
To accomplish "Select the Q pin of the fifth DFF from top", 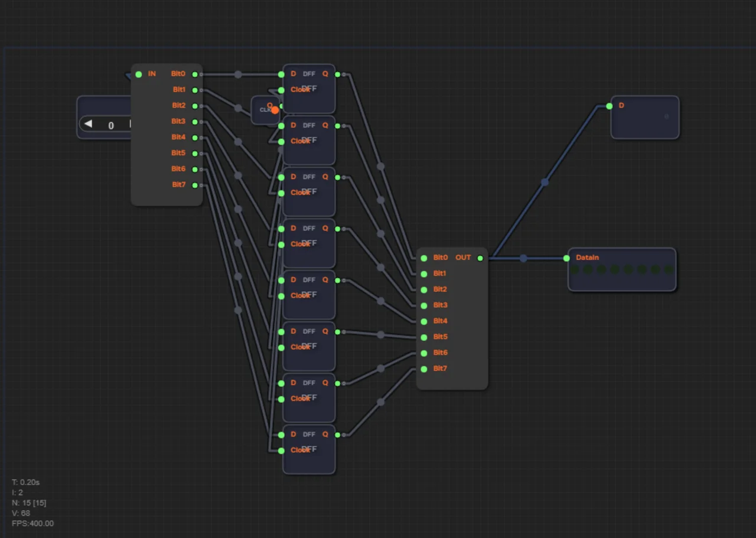I will coord(337,280).
